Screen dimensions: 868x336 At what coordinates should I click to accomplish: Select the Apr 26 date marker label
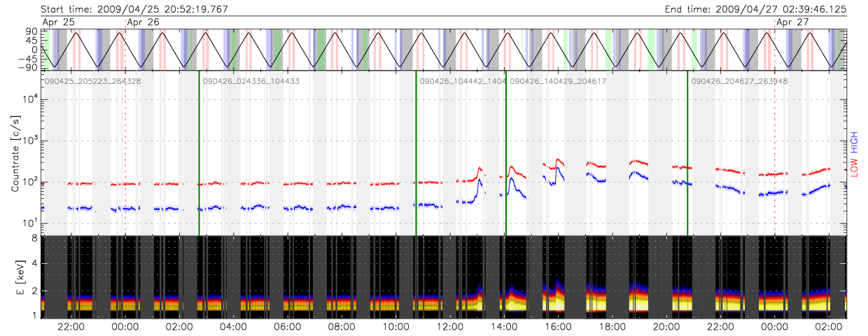(x=143, y=22)
